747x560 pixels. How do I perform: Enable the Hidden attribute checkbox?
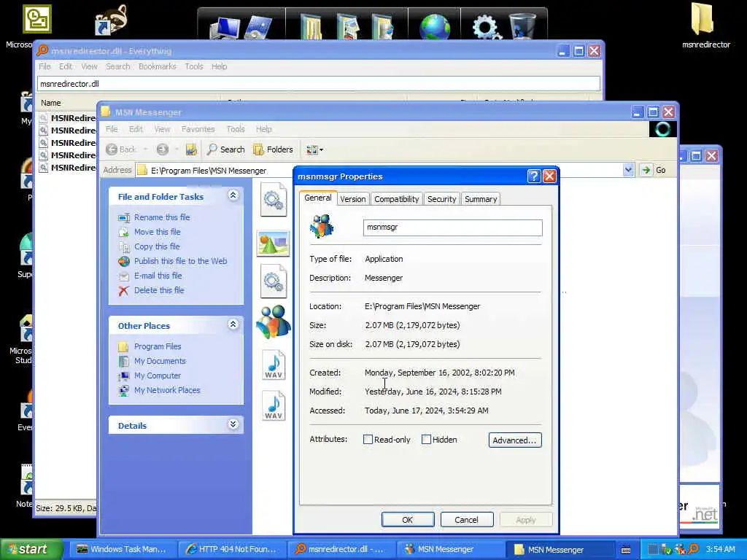pyautogui.click(x=426, y=440)
